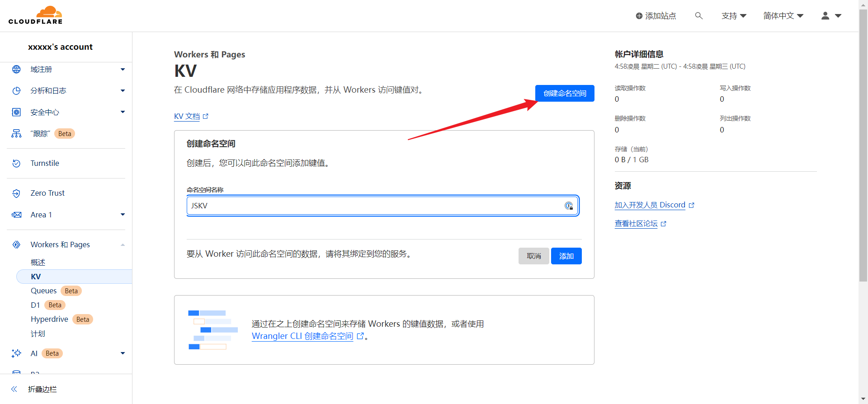
Task: Open the 加入开发人员 Discord link
Action: coord(650,205)
